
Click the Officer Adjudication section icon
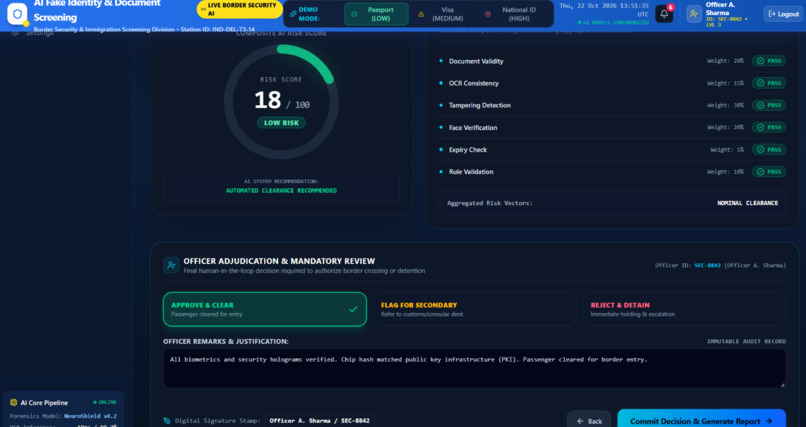[171, 265]
